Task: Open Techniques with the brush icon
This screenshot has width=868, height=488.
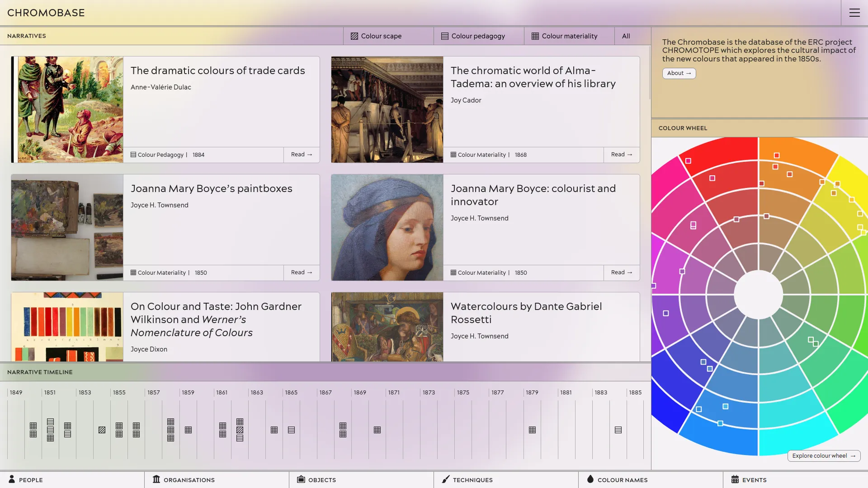Action: tap(446, 479)
